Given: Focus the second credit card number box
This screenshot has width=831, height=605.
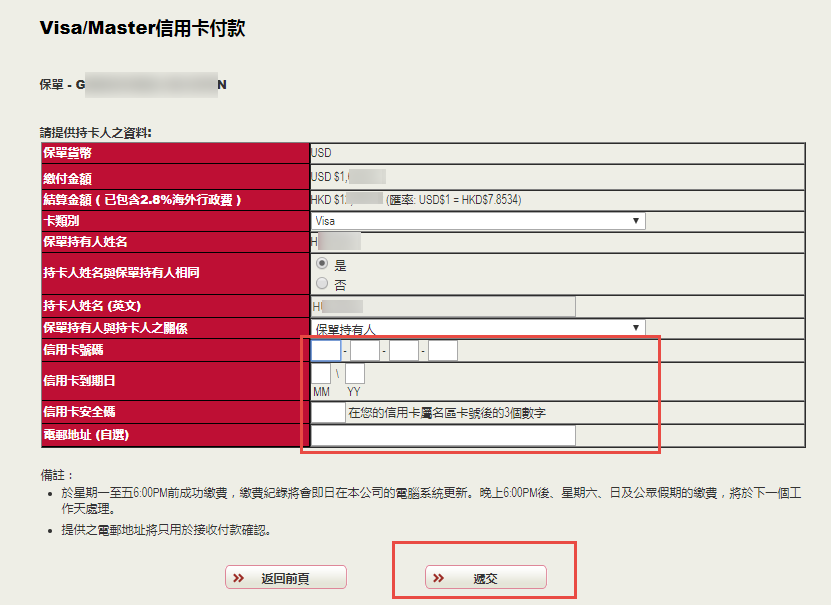Looking at the screenshot, I should pyautogui.click(x=365, y=350).
